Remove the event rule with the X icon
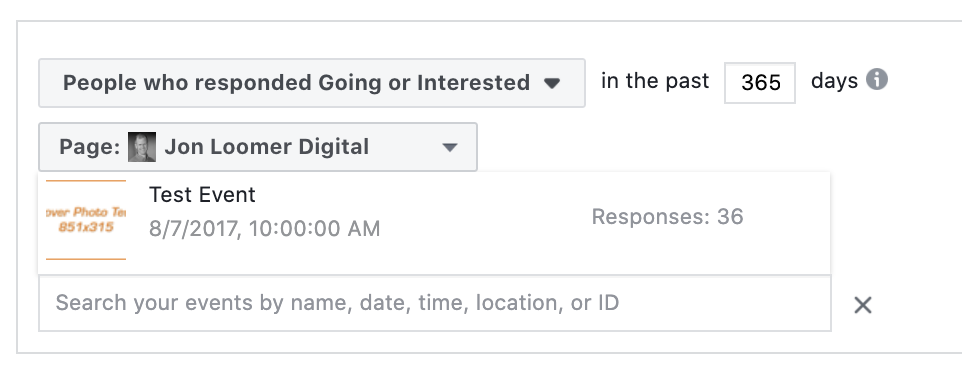This screenshot has height=366, width=962. (x=863, y=305)
